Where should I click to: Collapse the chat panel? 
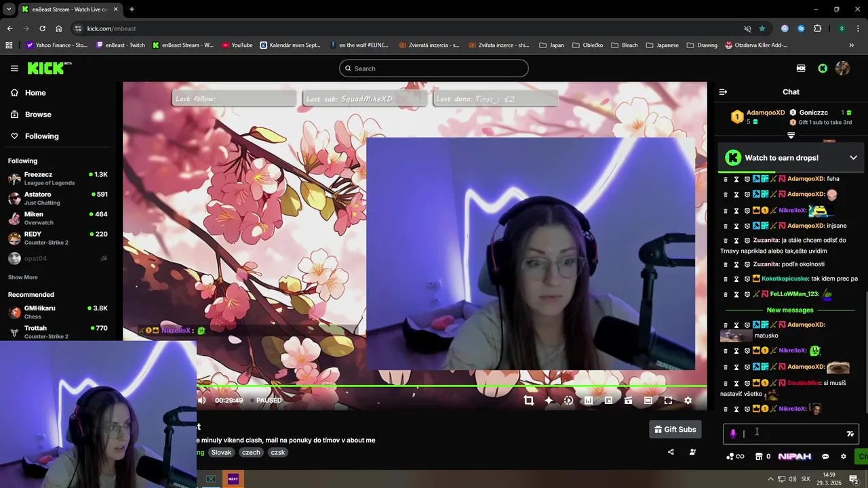point(723,92)
